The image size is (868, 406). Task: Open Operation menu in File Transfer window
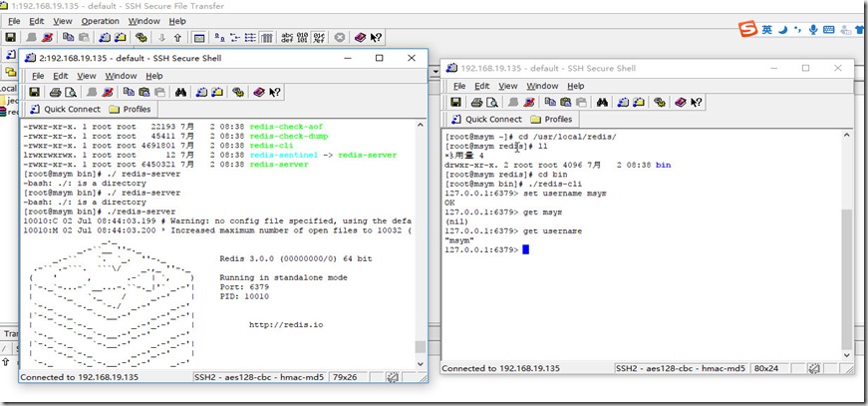[101, 21]
